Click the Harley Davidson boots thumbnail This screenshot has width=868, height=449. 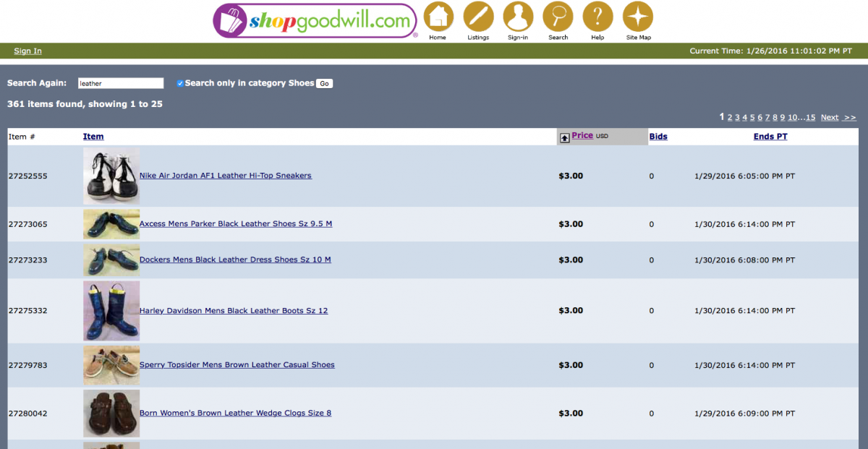click(111, 311)
